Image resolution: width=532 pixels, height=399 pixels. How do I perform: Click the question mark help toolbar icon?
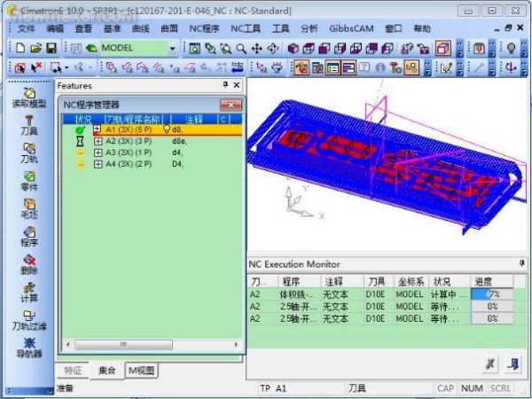(x=364, y=67)
